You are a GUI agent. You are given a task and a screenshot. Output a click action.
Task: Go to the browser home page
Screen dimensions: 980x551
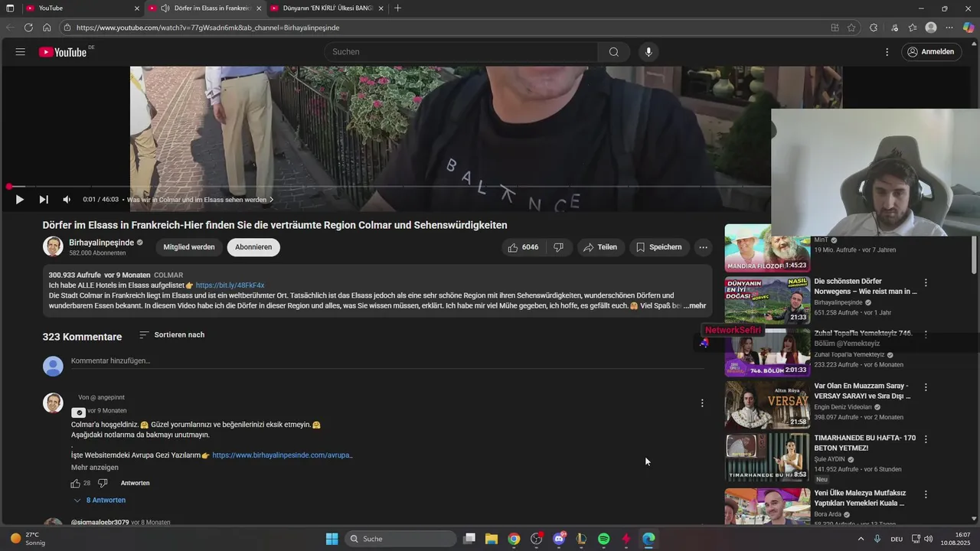tap(47, 28)
